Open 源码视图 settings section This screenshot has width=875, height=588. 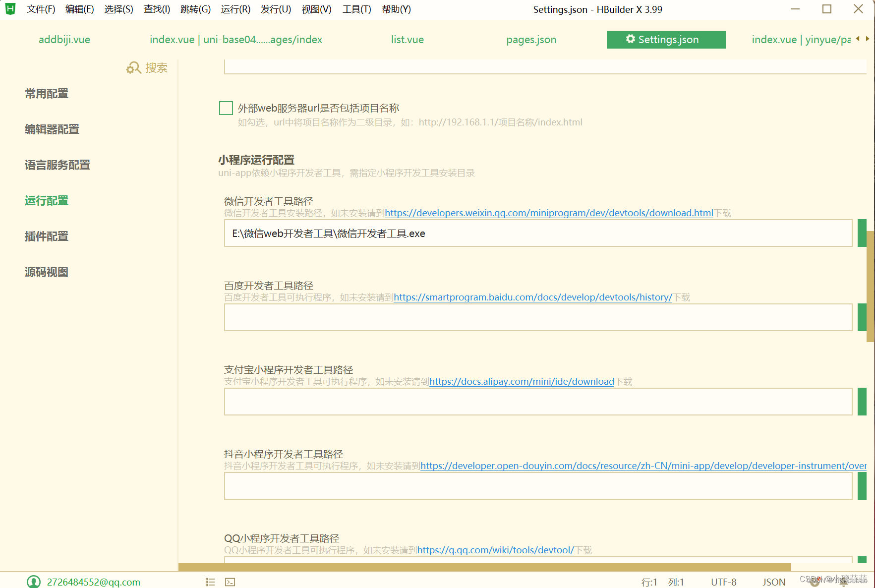tap(47, 272)
